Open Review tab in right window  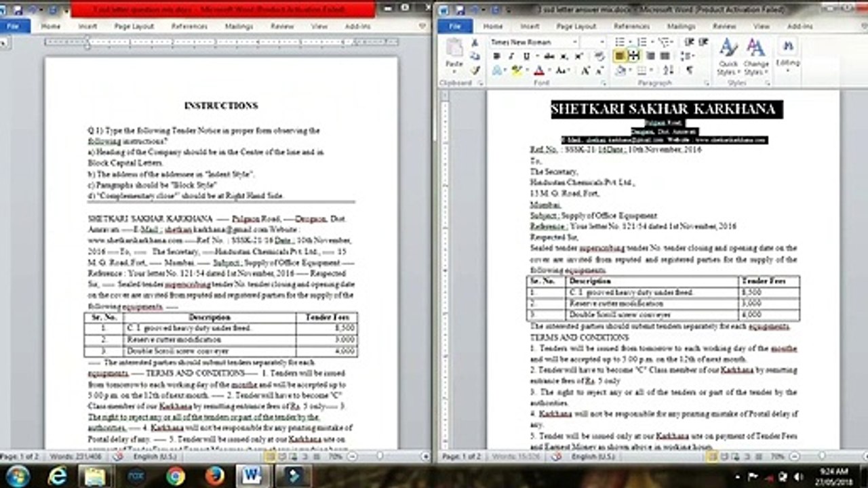pyautogui.click(x=724, y=26)
